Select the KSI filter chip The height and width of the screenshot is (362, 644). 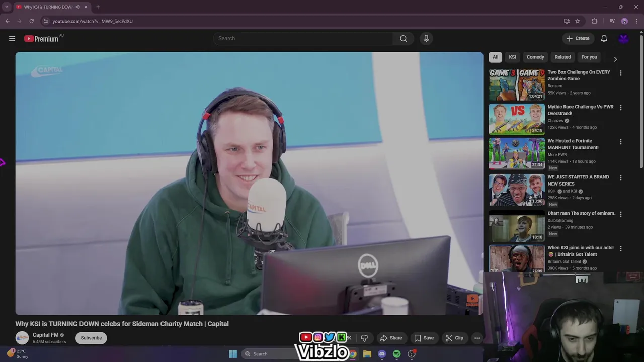[x=512, y=57]
